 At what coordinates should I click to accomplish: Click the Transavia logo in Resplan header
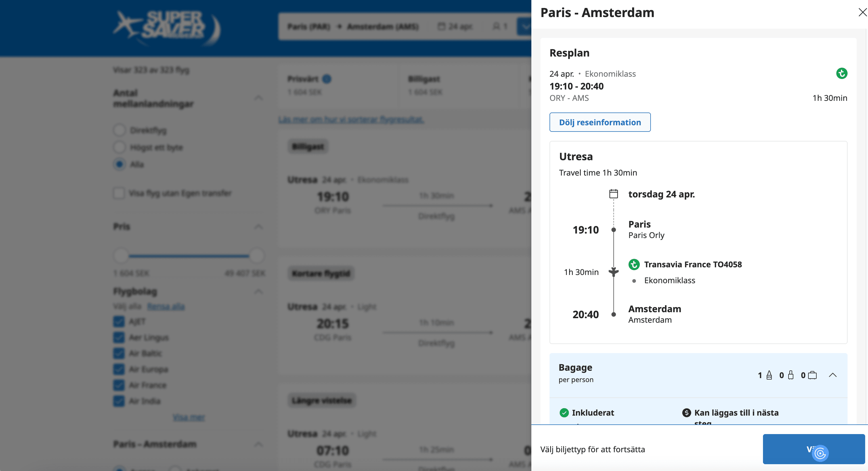(x=841, y=74)
